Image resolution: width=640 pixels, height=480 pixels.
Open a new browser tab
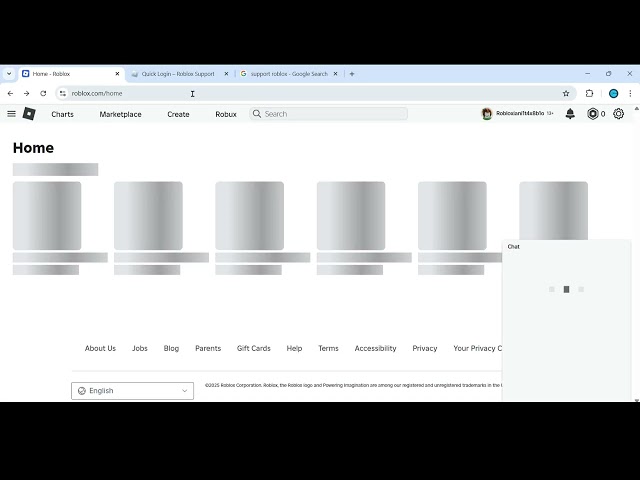tap(352, 74)
